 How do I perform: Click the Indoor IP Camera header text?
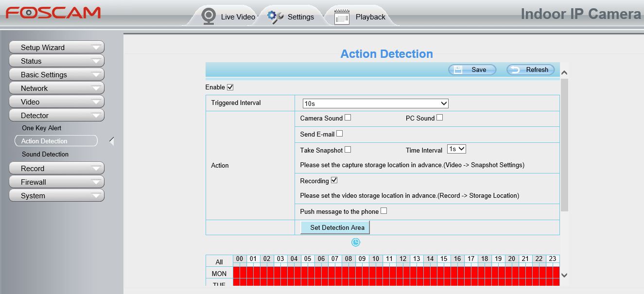pos(581,14)
